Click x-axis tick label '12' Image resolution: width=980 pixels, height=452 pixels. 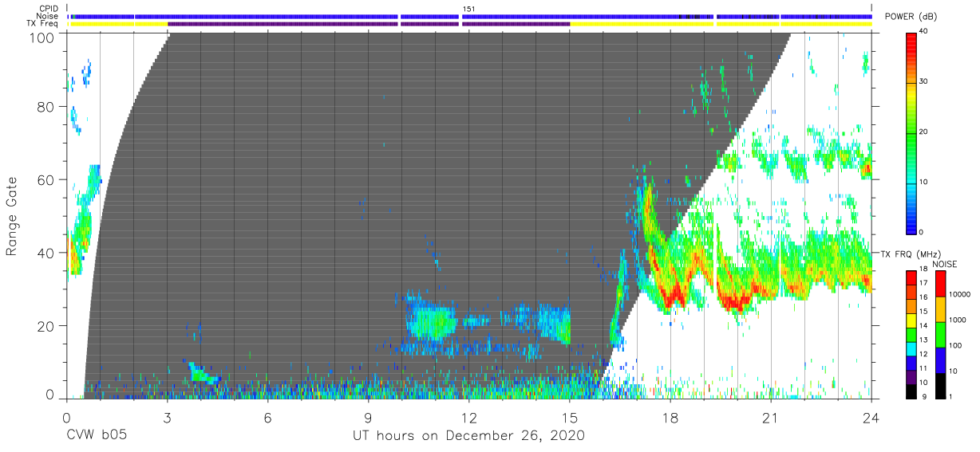pos(468,417)
